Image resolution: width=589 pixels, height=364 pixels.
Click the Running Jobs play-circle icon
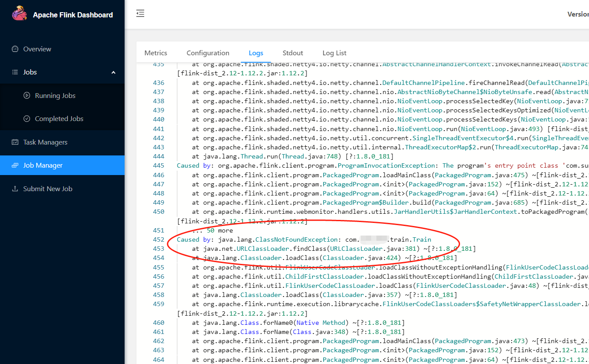click(x=27, y=96)
